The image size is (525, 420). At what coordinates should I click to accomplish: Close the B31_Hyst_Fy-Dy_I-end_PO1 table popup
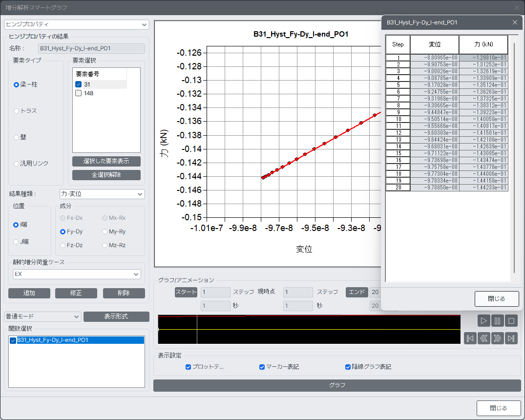(x=515, y=22)
